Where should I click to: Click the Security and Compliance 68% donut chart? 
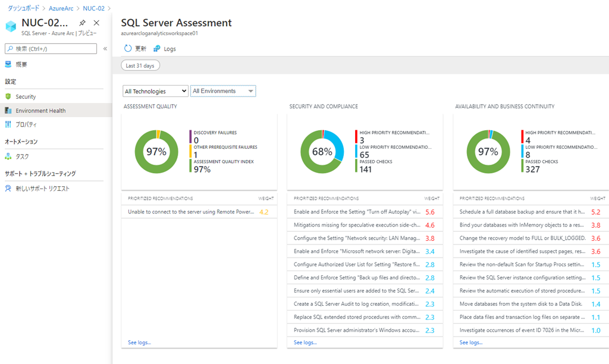pyautogui.click(x=322, y=152)
